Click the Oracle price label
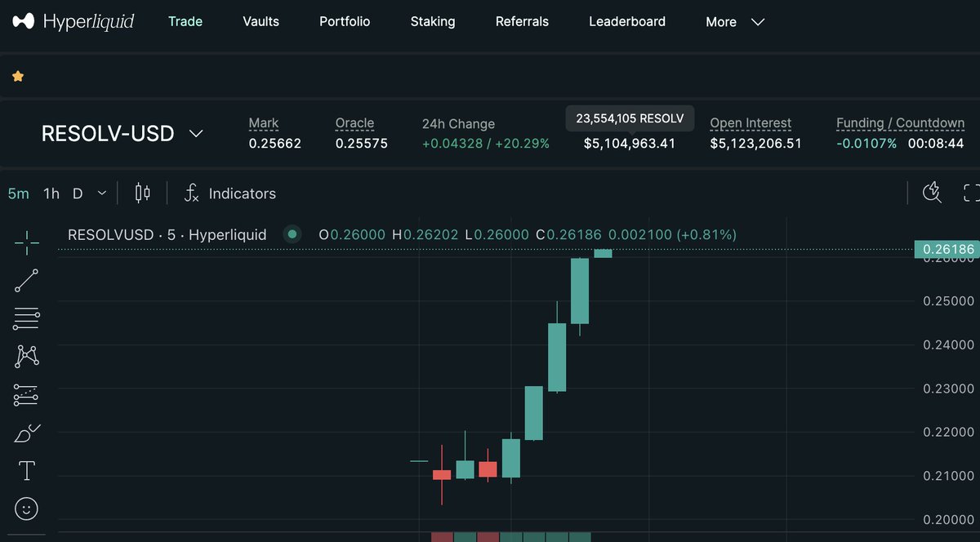The image size is (980, 542). tap(354, 123)
